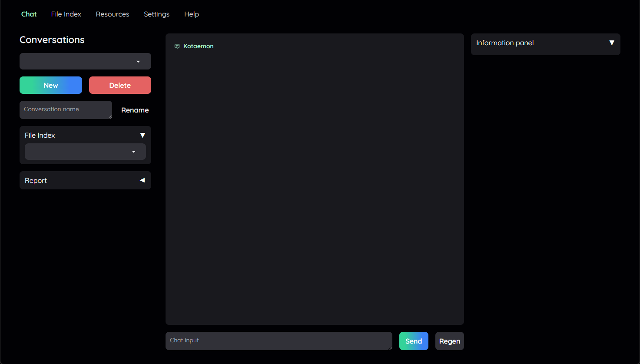Collapse the Information panel arrow
Viewport: 640px width, 364px height.
(x=611, y=43)
